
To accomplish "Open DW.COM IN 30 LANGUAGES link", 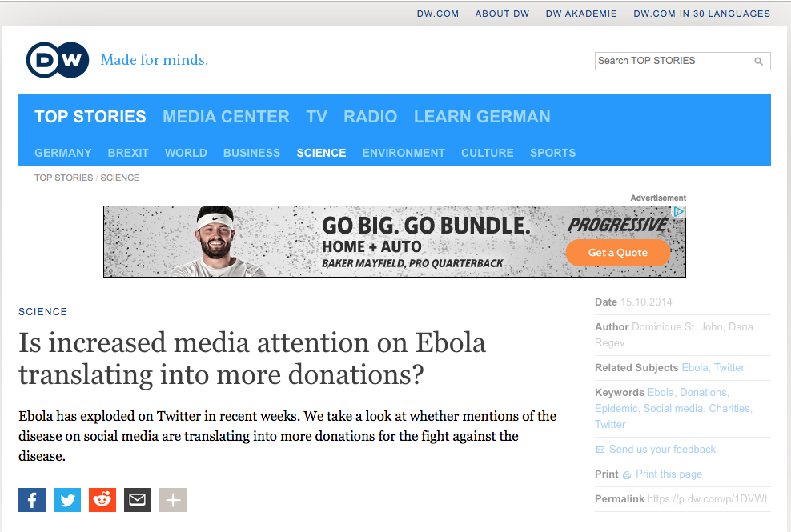I will [x=701, y=14].
